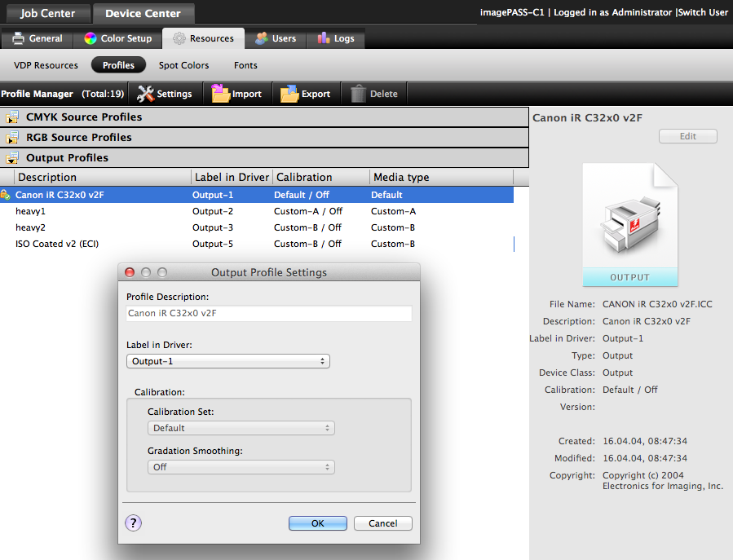Open VDP Resources section
The width and height of the screenshot is (733, 560).
46,65
